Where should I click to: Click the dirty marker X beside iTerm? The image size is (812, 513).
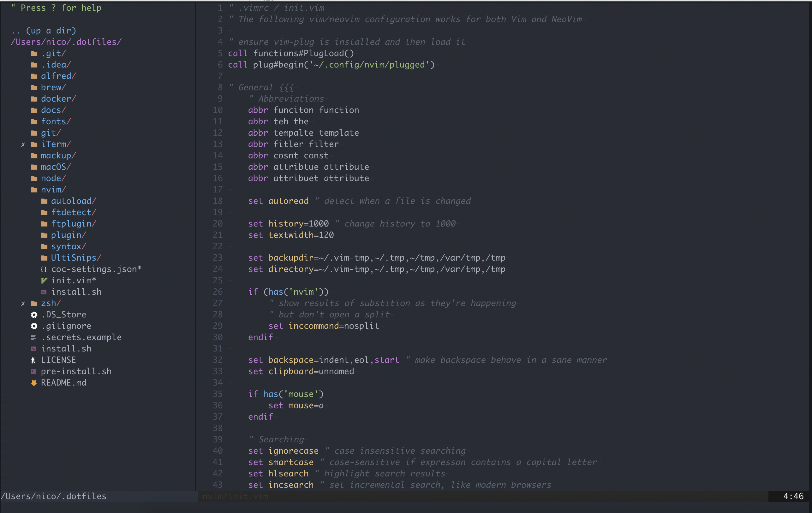(x=23, y=144)
